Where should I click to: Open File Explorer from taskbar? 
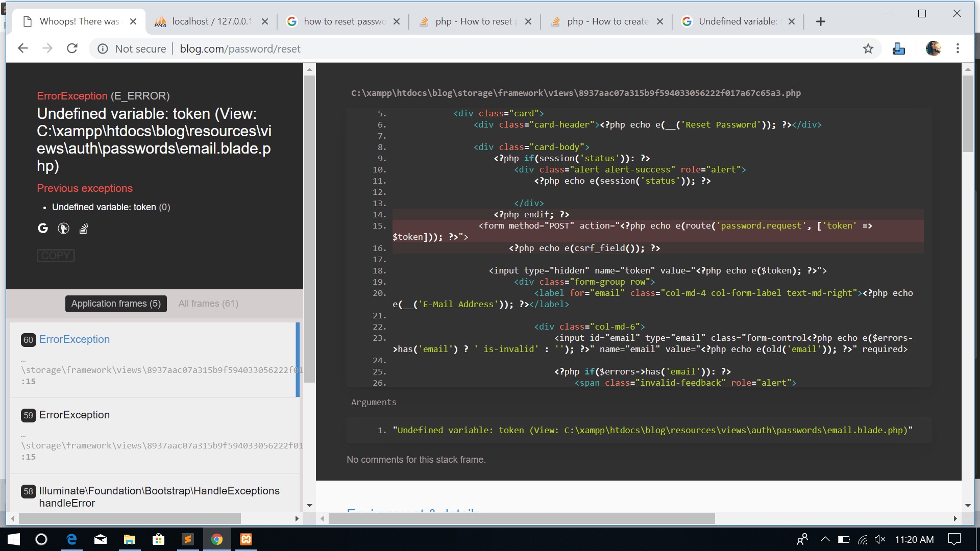130,539
